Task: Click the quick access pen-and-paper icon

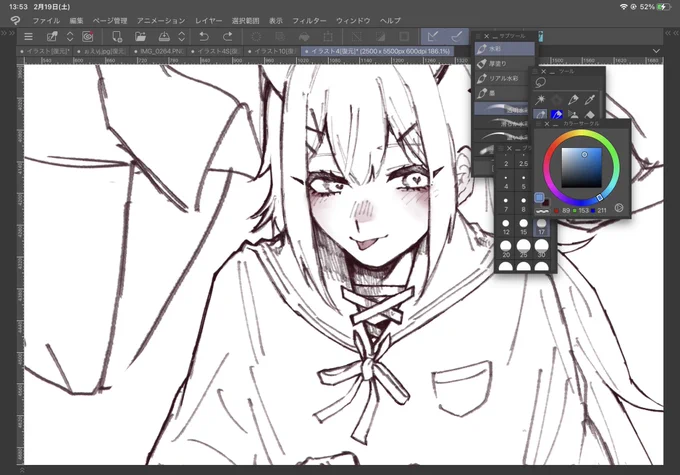Action: point(52,37)
